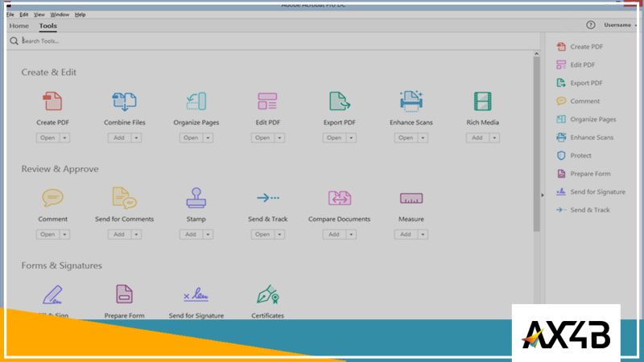Collapse the right pane with the arrow
644x362 pixels.
click(543, 195)
